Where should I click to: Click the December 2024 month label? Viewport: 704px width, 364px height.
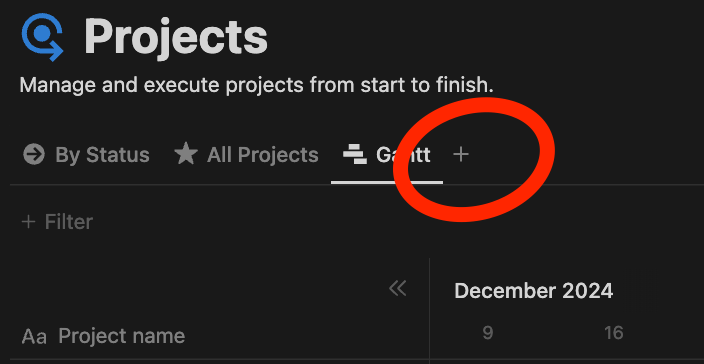533,291
